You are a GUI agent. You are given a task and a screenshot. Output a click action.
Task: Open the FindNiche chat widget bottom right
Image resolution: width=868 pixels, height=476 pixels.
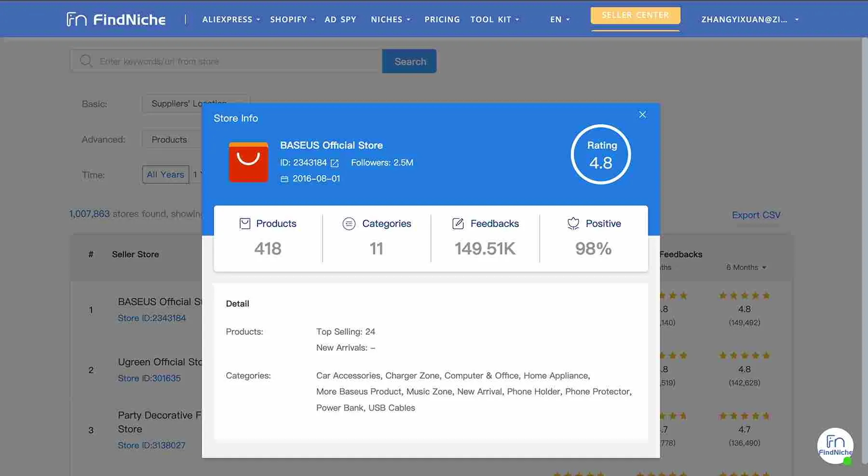tap(835, 446)
